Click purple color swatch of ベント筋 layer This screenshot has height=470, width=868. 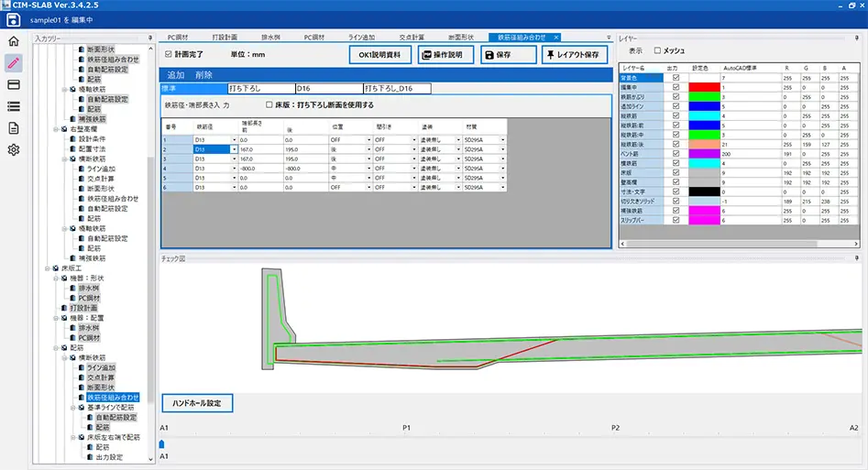tap(704, 153)
